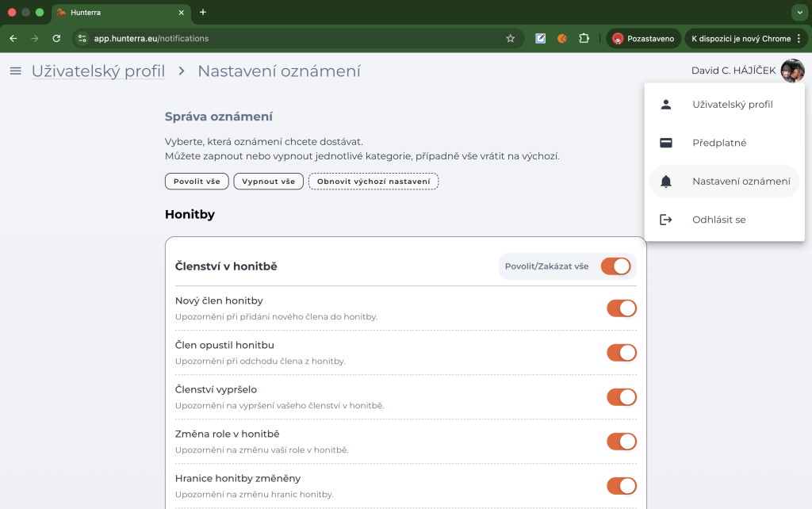
Task: Open the Chrome three-dot menu
Action: coord(799,38)
